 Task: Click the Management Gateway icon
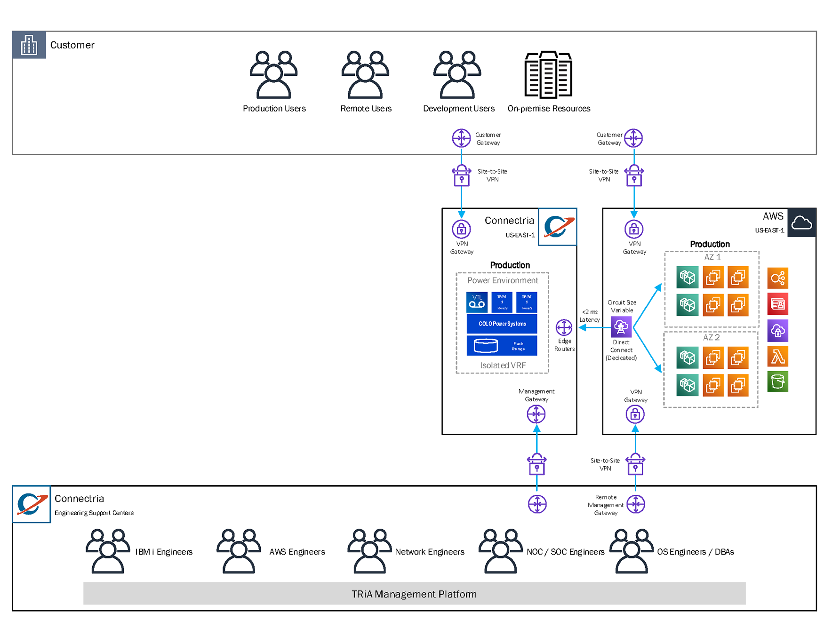click(536, 414)
